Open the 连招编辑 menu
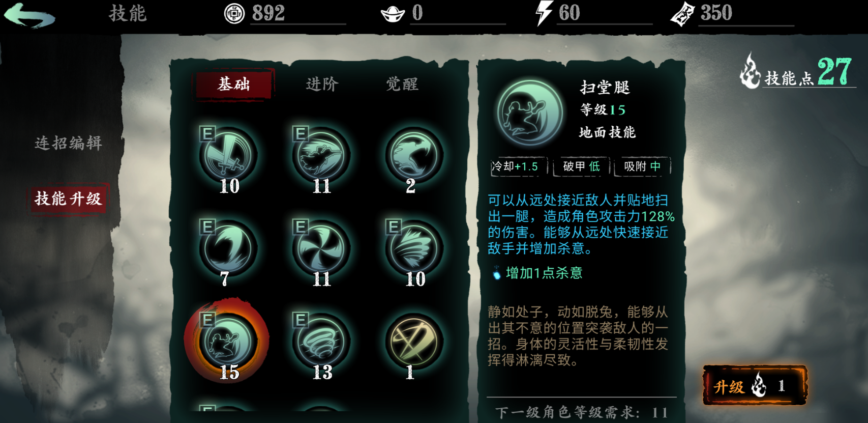The width and height of the screenshot is (868, 423). coord(68,143)
